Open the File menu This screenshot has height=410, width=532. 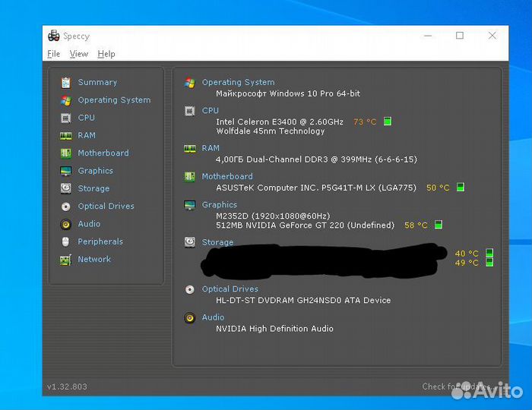coord(54,54)
